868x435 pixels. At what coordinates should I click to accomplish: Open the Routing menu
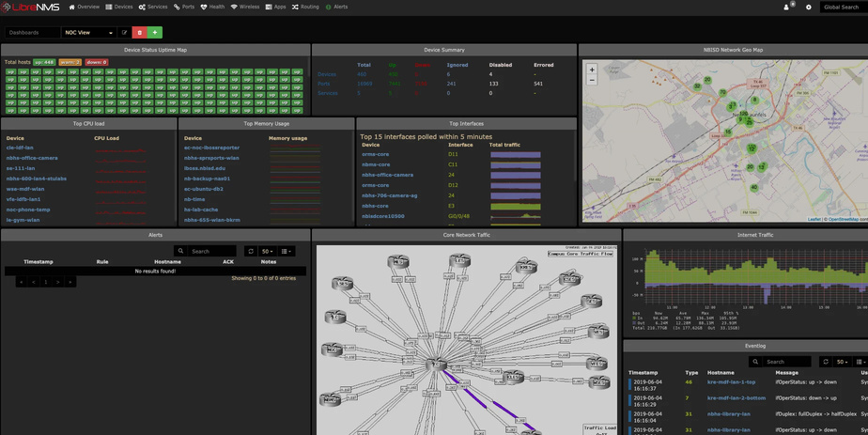pyautogui.click(x=305, y=8)
